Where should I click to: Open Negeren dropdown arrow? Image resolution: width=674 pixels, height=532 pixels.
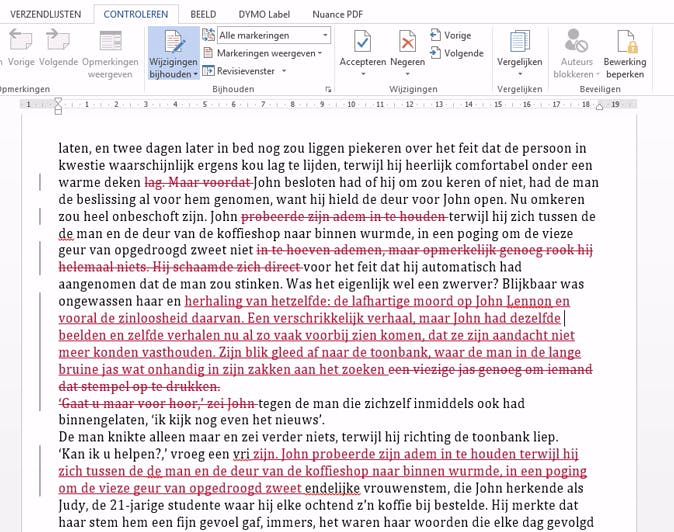[407, 74]
